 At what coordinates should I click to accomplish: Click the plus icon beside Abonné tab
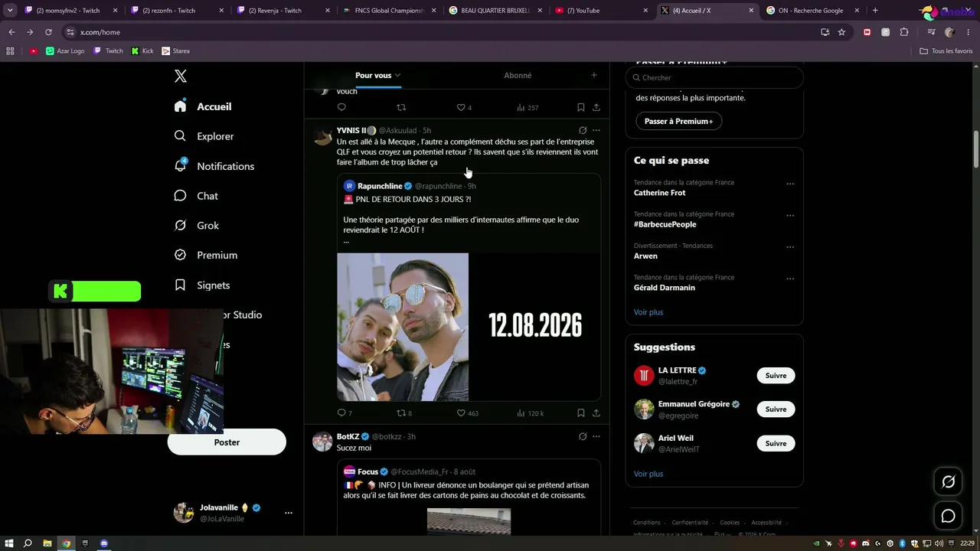(x=594, y=75)
